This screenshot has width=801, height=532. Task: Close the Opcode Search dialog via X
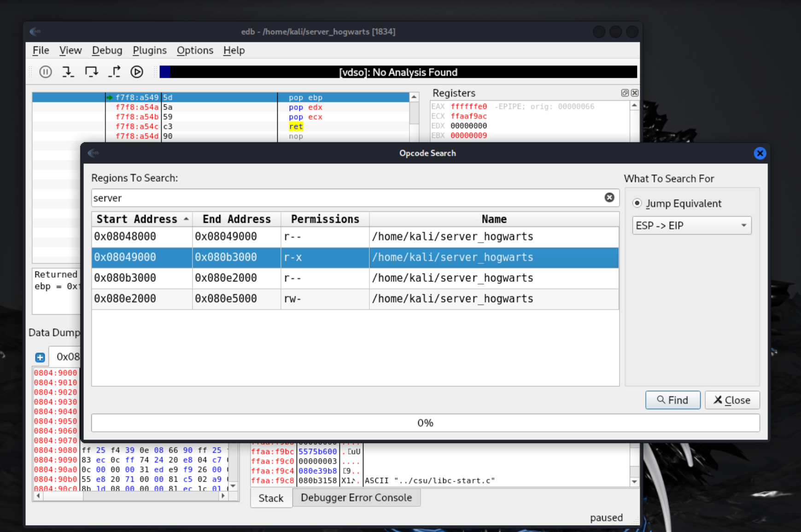tap(760, 153)
